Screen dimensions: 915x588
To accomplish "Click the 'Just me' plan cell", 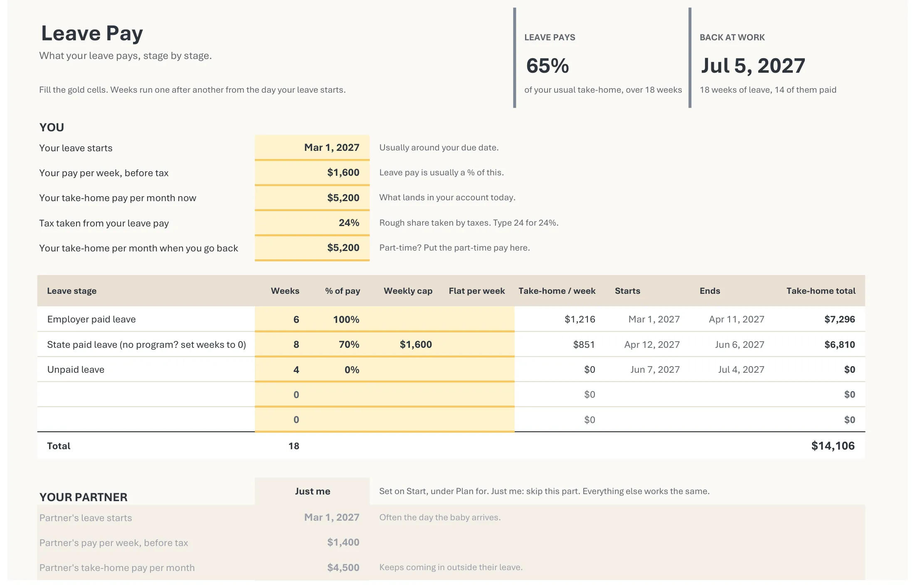I will coord(312,491).
